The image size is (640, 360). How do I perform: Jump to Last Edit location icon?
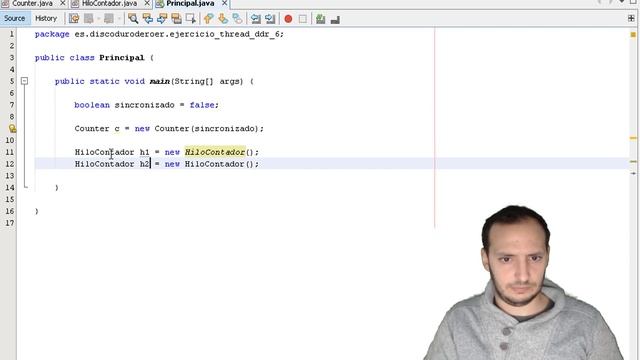coord(74,19)
